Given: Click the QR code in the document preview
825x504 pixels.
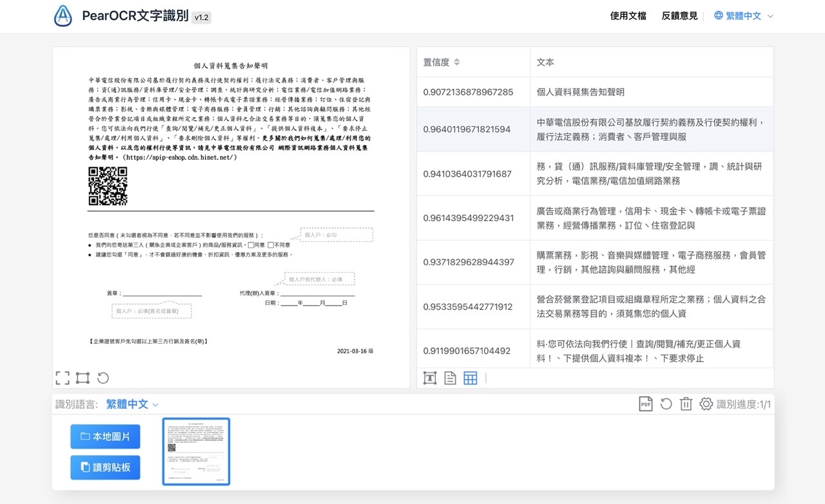Looking at the screenshot, I should (x=108, y=186).
